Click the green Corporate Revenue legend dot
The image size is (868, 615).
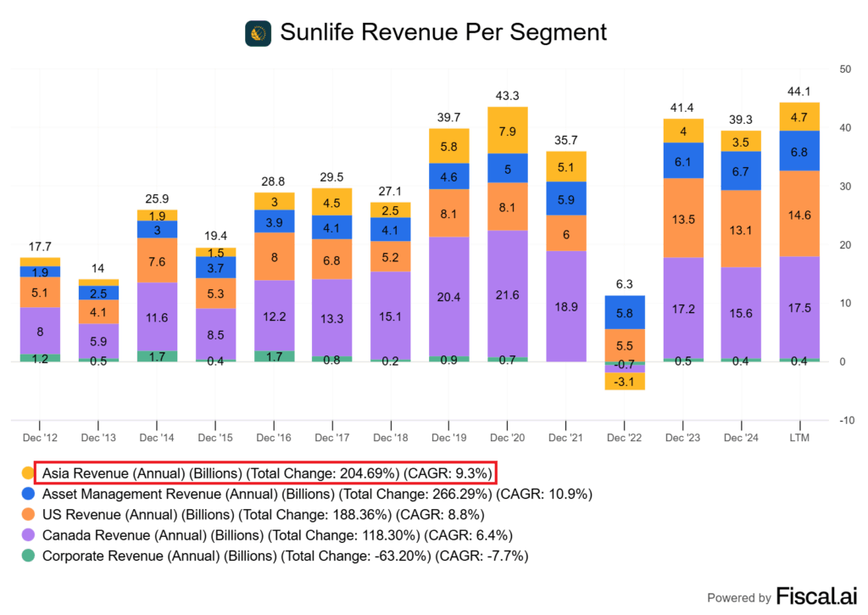[25, 556]
